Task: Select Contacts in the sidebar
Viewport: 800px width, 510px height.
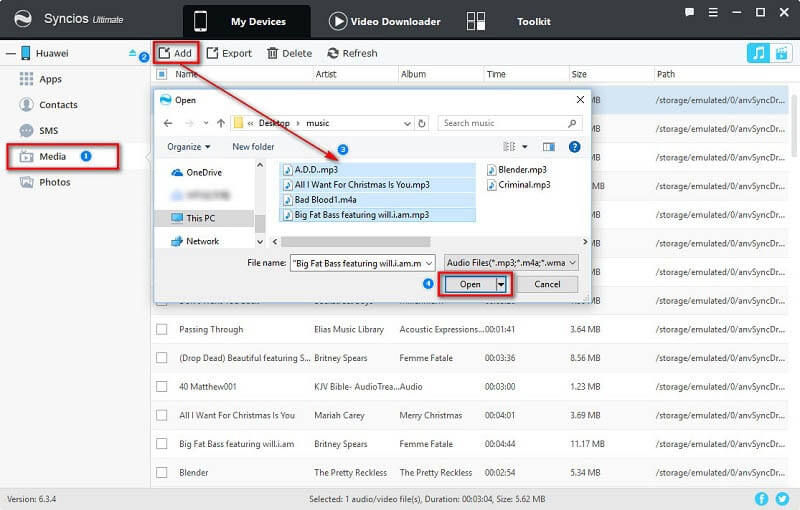Action: click(x=58, y=105)
